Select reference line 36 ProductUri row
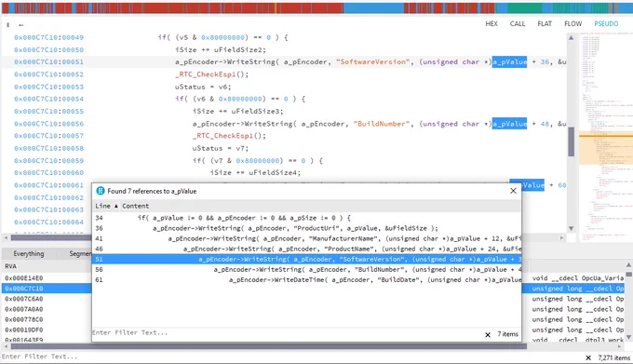Image resolution: width=633 pixels, height=364 pixels. pos(306,228)
